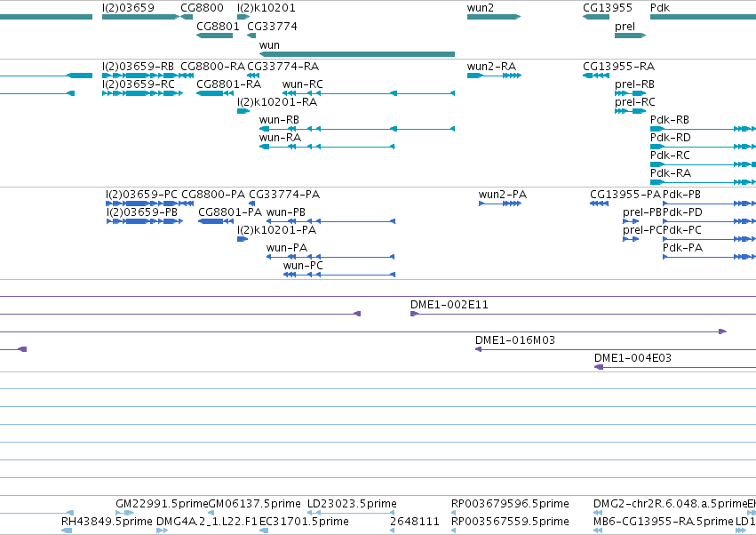Click the CG8800 gene label
The width and height of the screenshot is (756, 535).
202,8
